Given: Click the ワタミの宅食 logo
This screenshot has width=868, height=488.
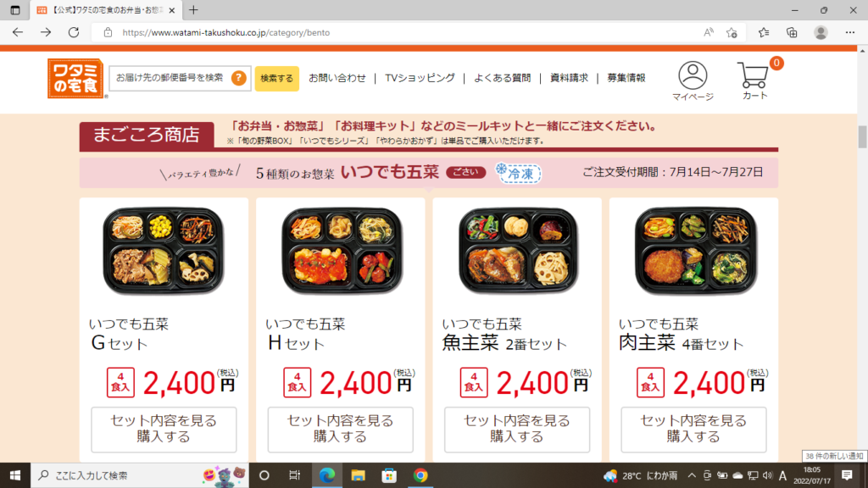Looking at the screenshot, I should 75,79.
